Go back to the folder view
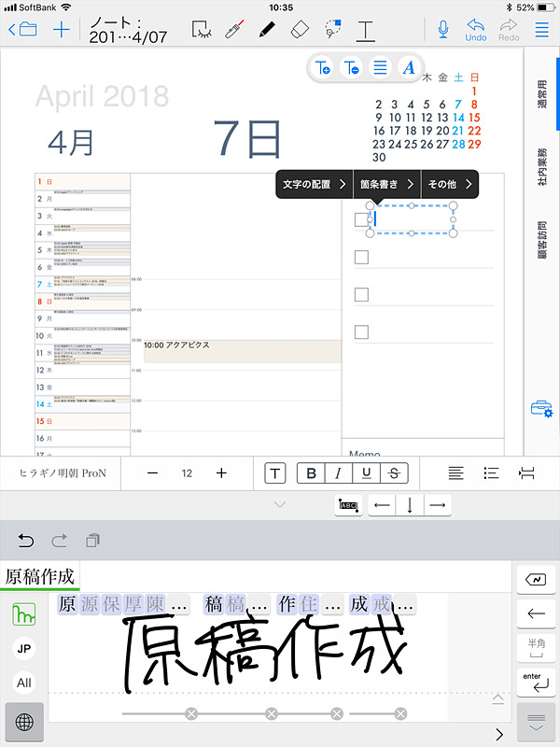The height and width of the screenshot is (747, 560). pos(22,30)
